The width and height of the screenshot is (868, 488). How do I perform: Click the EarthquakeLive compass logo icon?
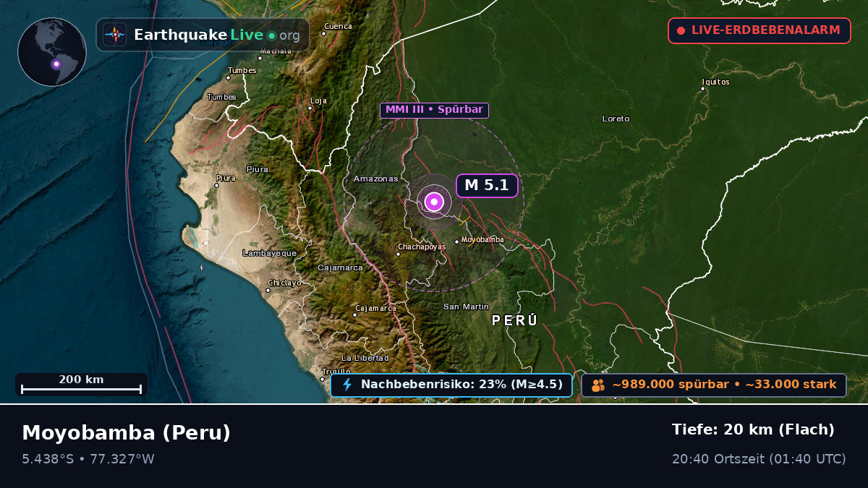[114, 35]
